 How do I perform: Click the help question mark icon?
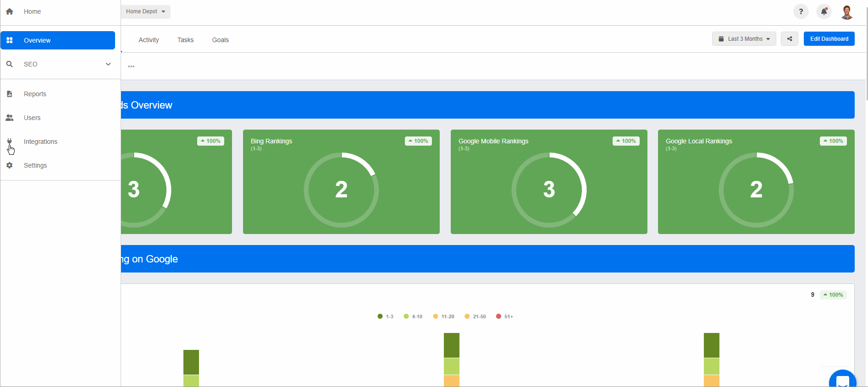coord(801,12)
